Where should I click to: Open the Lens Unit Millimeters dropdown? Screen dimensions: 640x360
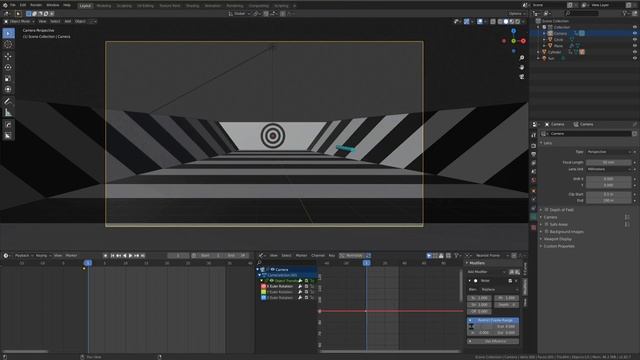pyautogui.click(x=609, y=169)
